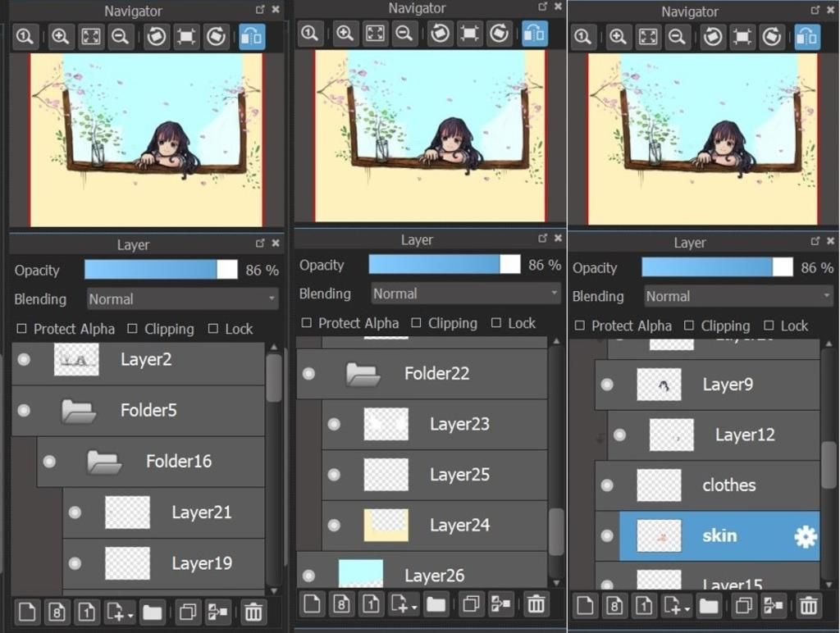Merge layer down icon below Layer26 list
The height and width of the screenshot is (633, 840).
[x=500, y=604]
